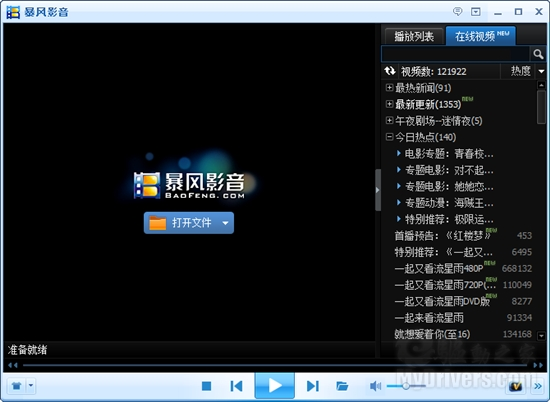Screen dimensions: 550x402
Task: Skip to the next track
Action: (313, 386)
